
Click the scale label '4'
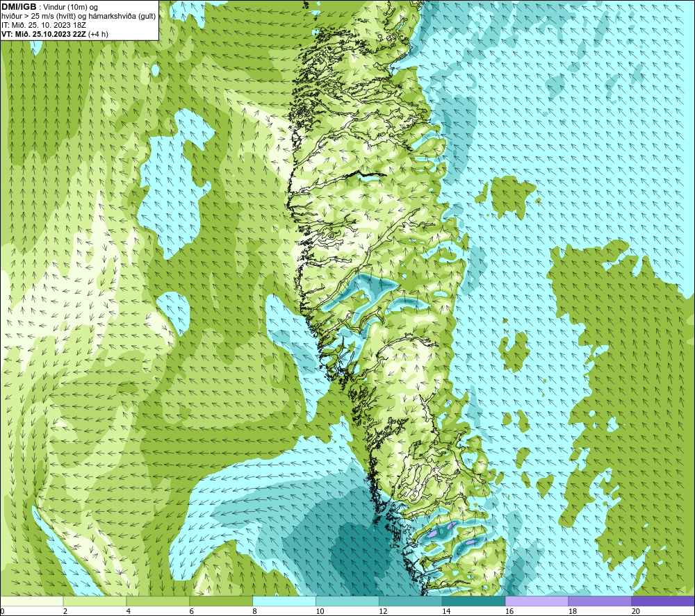pos(129,611)
